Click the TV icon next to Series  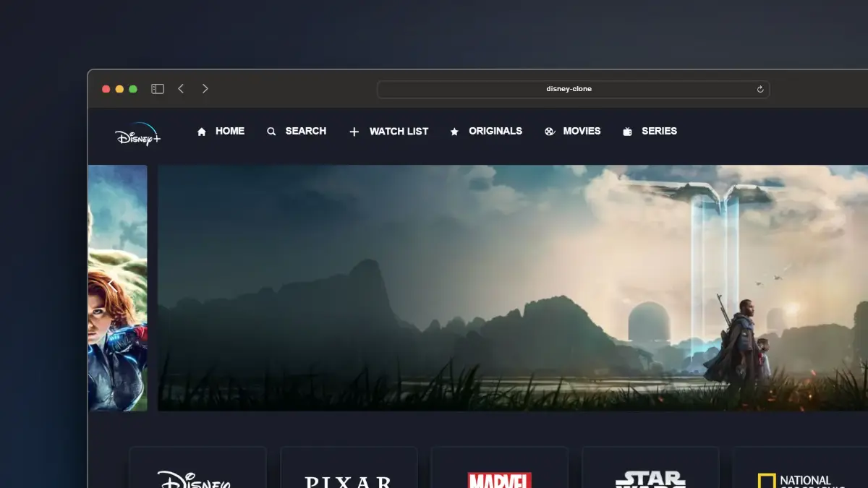626,131
